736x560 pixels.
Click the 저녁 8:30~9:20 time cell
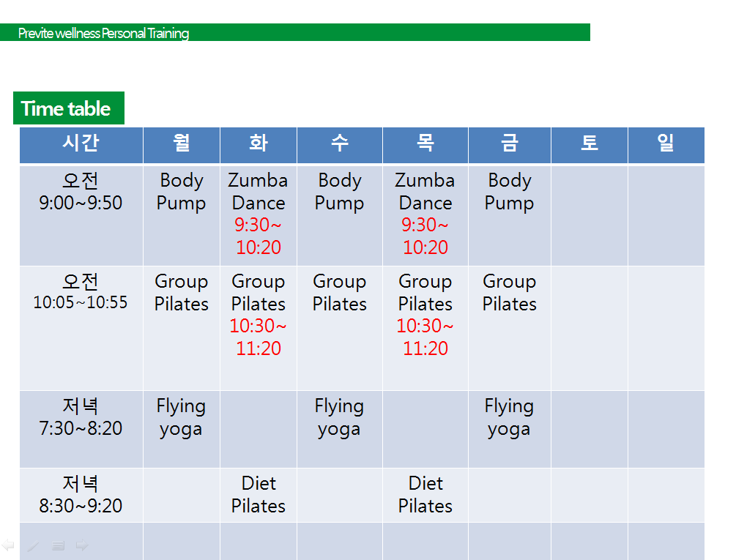point(81,495)
